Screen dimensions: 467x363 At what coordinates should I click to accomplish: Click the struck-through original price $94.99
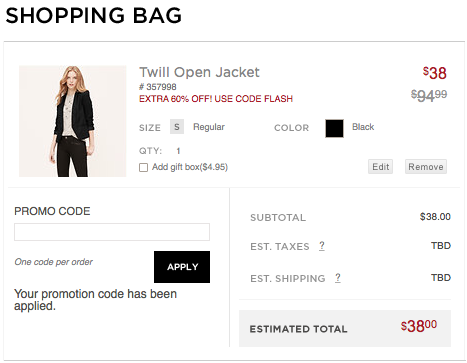click(429, 96)
